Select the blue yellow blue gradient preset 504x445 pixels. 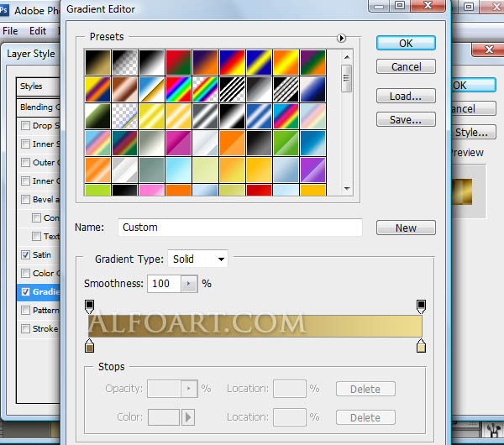pos(259,62)
